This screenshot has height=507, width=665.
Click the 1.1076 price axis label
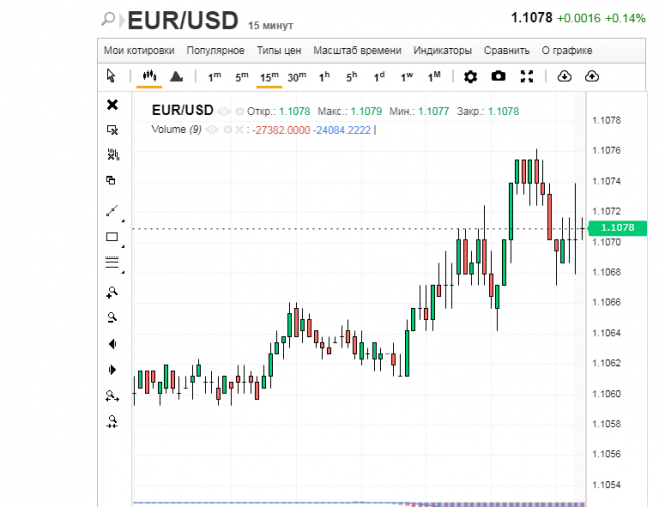click(x=606, y=151)
